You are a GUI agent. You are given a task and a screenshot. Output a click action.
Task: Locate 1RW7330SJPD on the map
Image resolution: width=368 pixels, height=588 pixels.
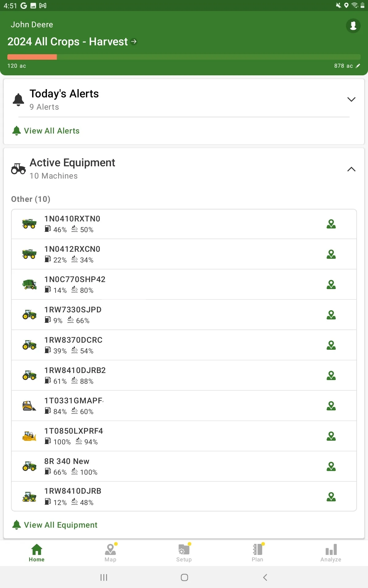(331, 315)
